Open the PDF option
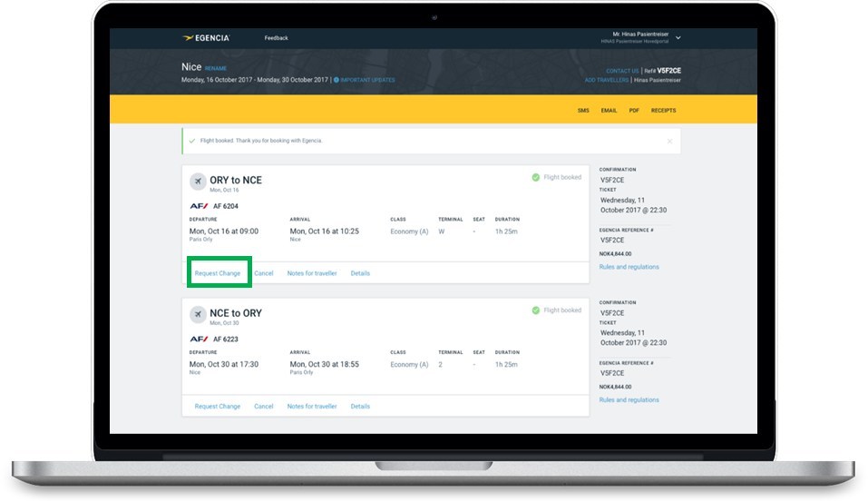 click(x=634, y=111)
